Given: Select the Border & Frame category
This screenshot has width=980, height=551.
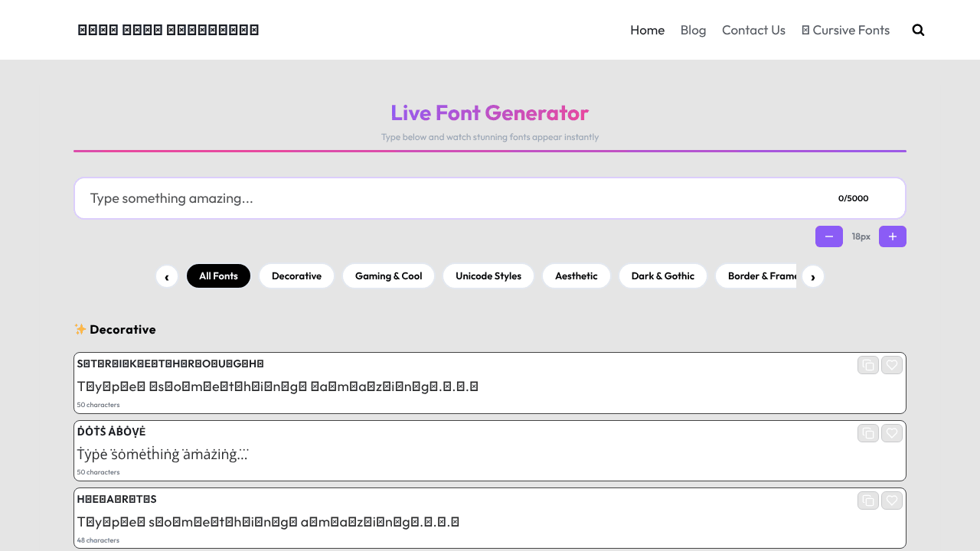Looking at the screenshot, I should pyautogui.click(x=756, y=276).
